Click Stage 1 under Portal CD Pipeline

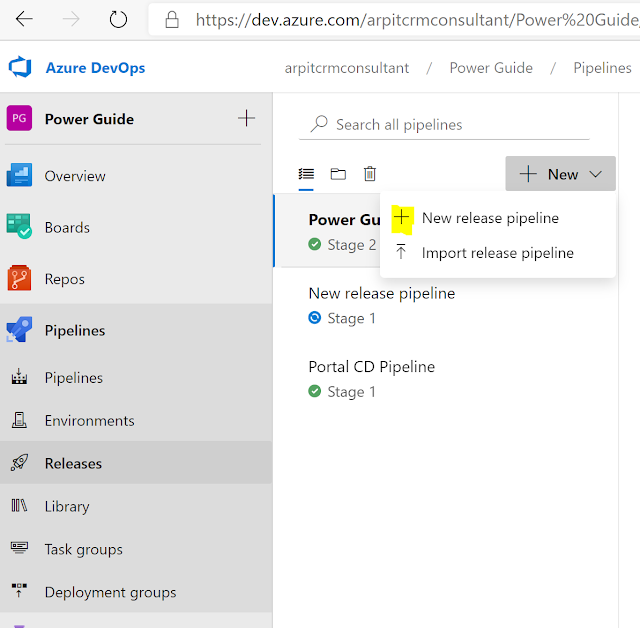[351, 392]
